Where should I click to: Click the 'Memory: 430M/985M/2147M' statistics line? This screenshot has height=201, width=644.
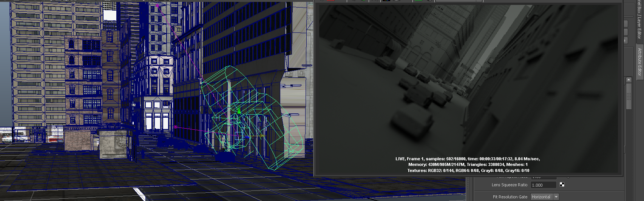click(468, 164)
